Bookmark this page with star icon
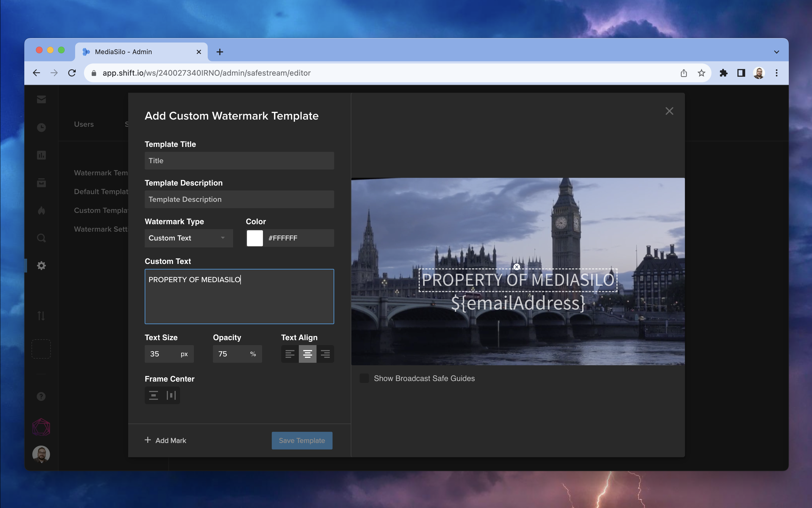The width and height of the screenshot is (812, 508). click(701, 73)
